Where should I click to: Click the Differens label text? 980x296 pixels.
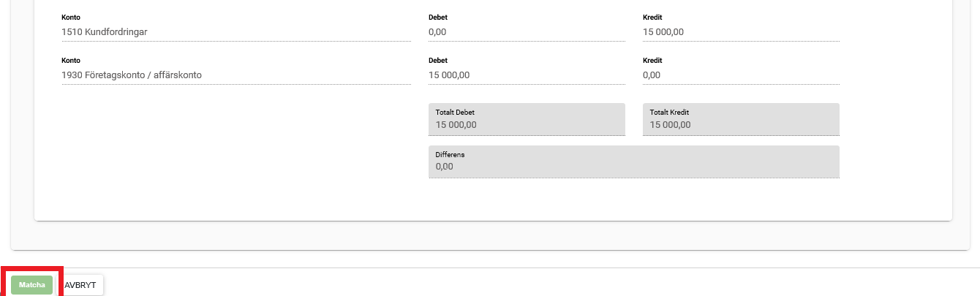(x=450, y=155)
